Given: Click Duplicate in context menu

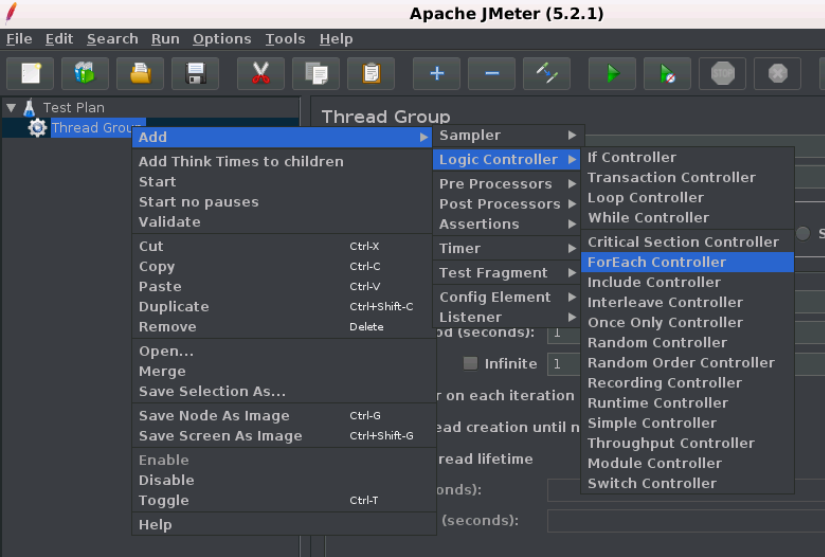Looking at the screenshot, I should 283,307.
